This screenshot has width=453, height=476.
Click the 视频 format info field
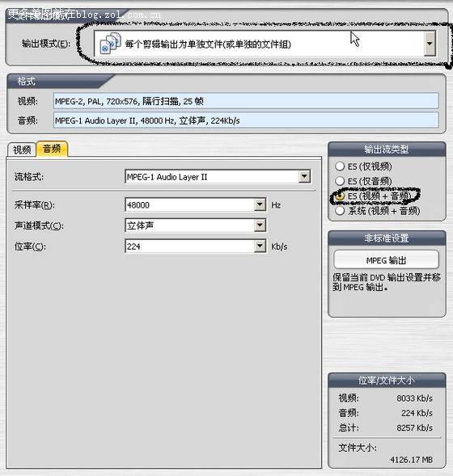(x=246, y=101)
